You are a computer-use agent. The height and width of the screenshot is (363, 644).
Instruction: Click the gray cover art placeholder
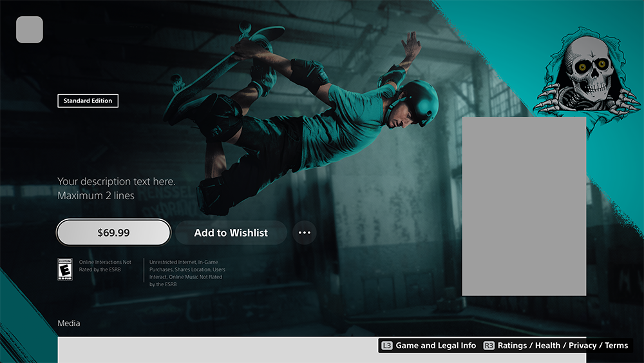pos(524,206)
